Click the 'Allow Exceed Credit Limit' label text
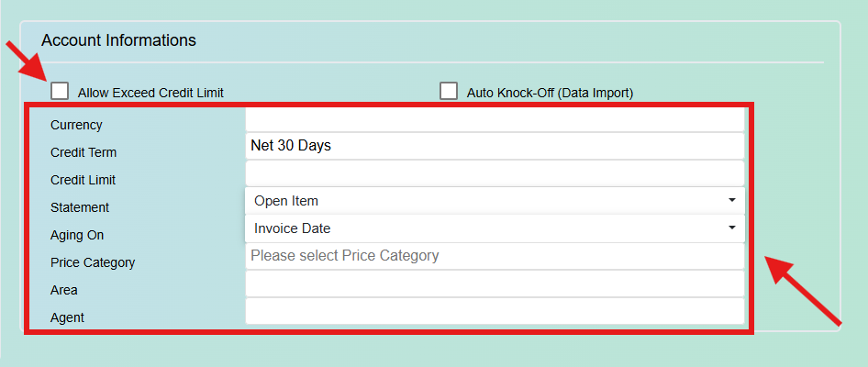The width and height of the screenshot is (868, 367). pos(150,93)
